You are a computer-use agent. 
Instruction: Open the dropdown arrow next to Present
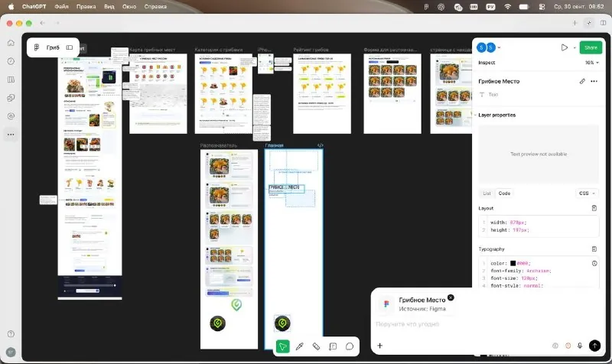coord(575,47)
